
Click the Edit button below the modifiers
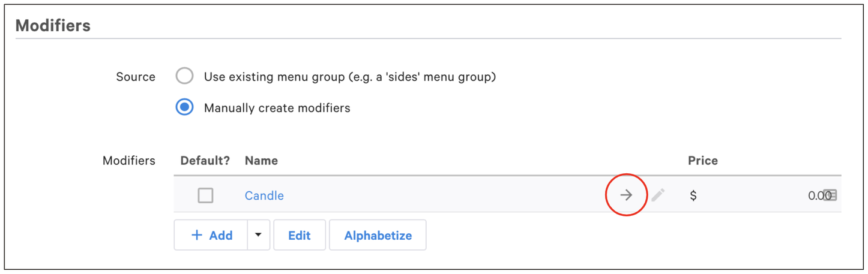click(299, 235)
